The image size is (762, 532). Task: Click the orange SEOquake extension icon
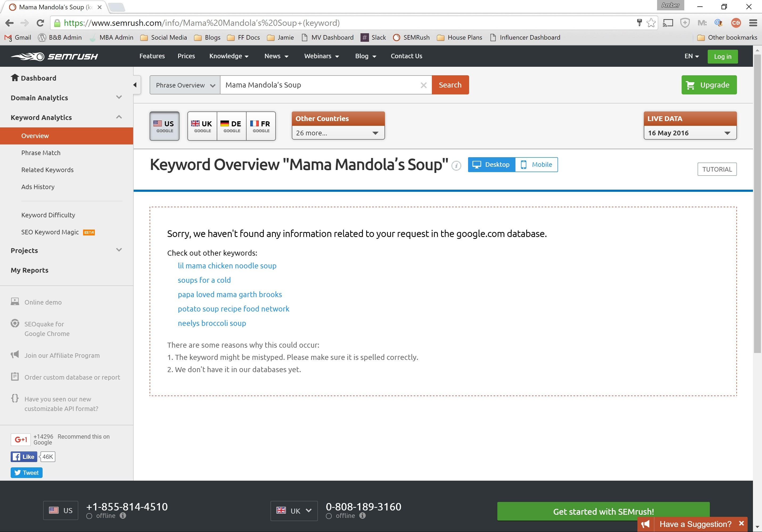click(x=736, y=23)
